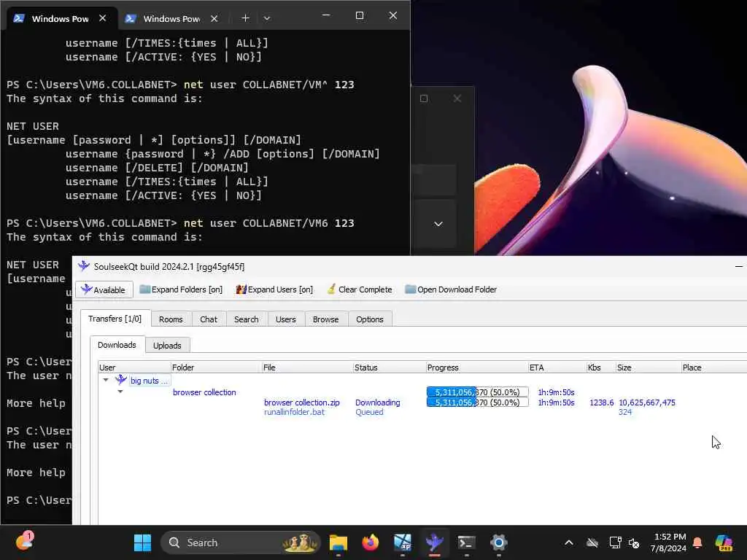Open Settings gear from taskbar
Screen dimensions: 747x560
(499, 542)
